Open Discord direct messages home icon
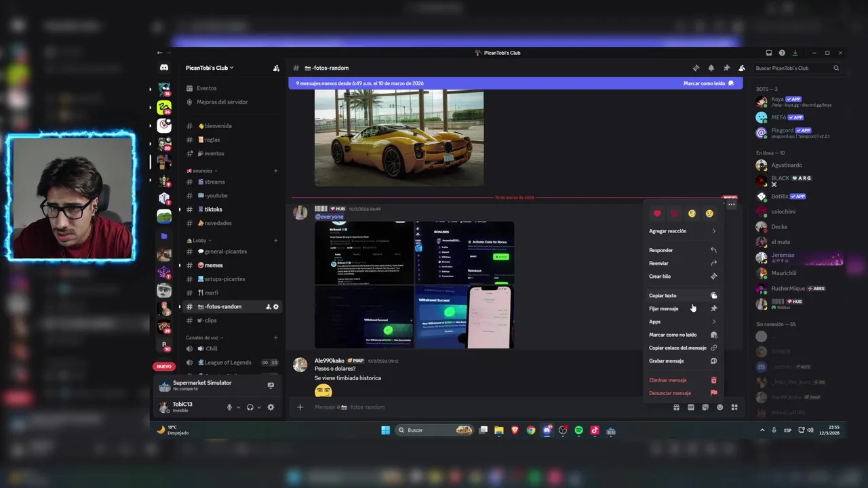The image size is (868, 488). [x=164, y=68]
